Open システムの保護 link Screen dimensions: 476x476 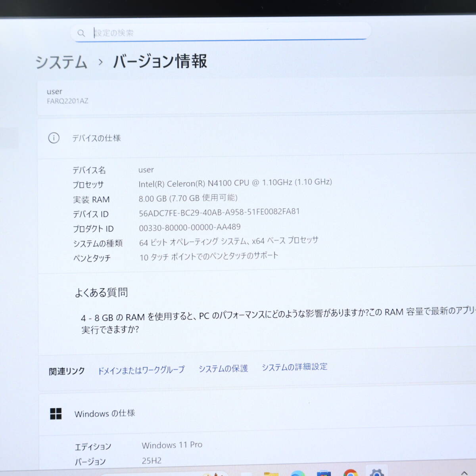(223, 369)
